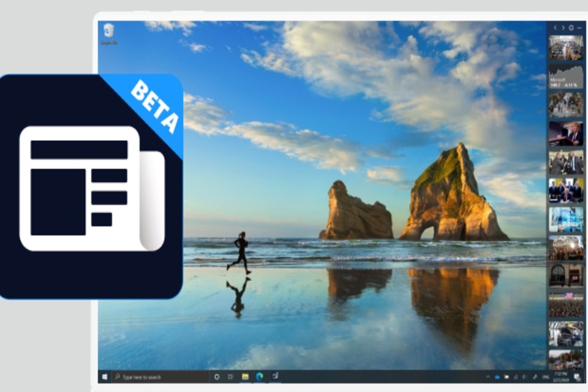The height and width of the screenshot is (392, 588).
Task: Open the Start menu
Action: [x=104, y=376]
